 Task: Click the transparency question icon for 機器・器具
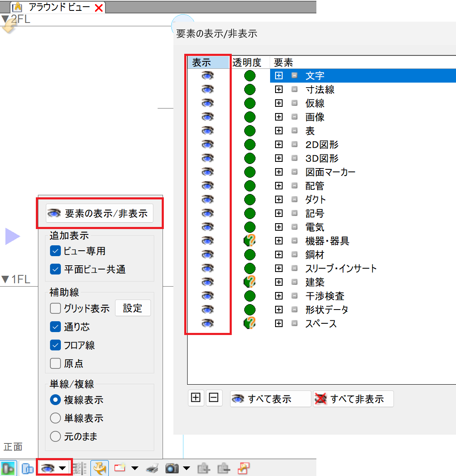[x=249, y=241]
